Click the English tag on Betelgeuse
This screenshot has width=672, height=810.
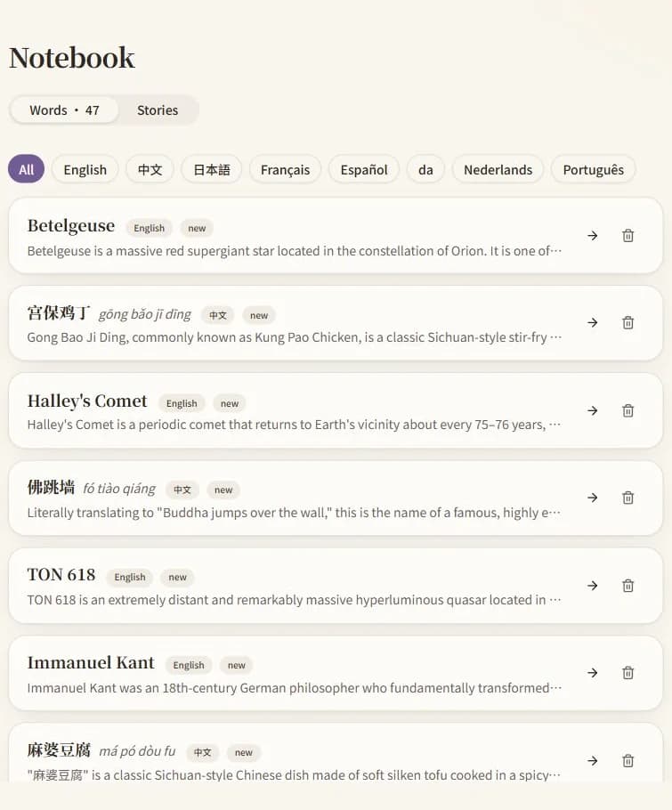[150, 228]
